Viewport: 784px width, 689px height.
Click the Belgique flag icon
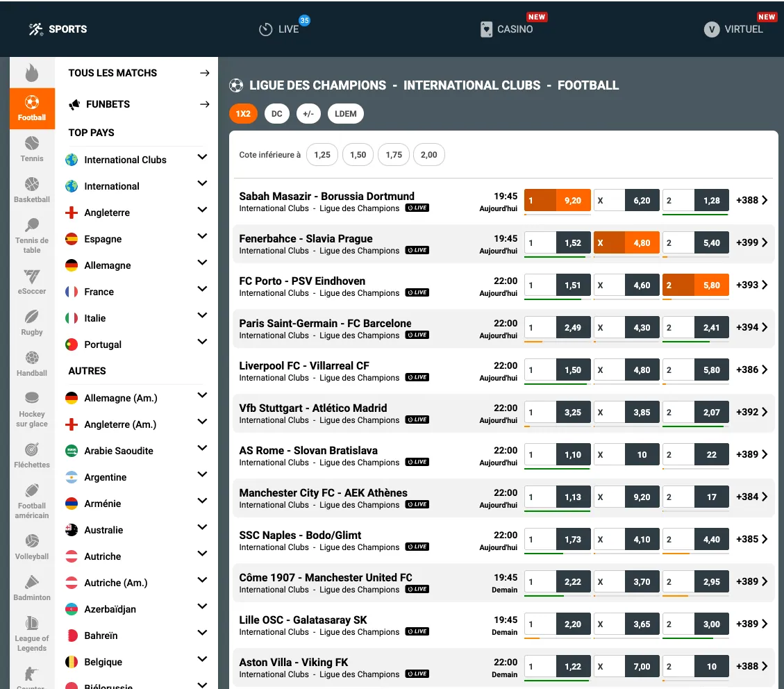72,662
